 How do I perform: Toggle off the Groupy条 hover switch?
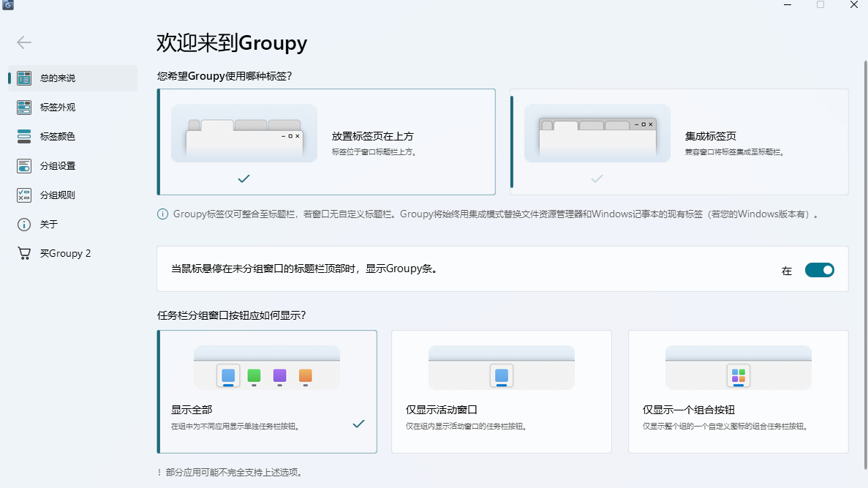pyautogui.click(x=819, y=270)
